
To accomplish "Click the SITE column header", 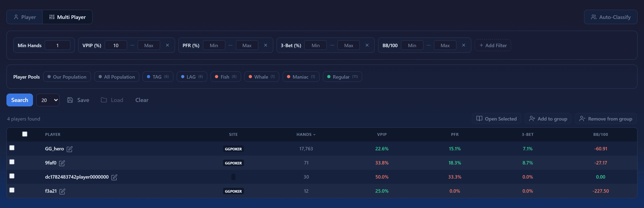I will (x=233, y=135).
